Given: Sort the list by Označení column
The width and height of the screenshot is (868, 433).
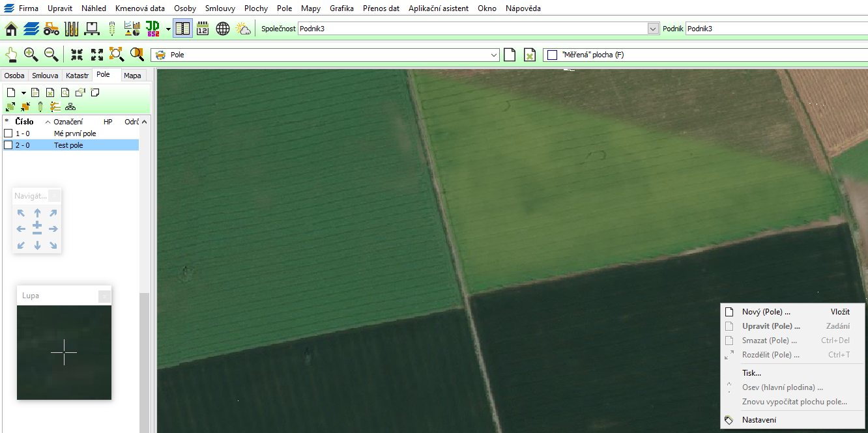Looking at the screenshot, I should point(68,122).
